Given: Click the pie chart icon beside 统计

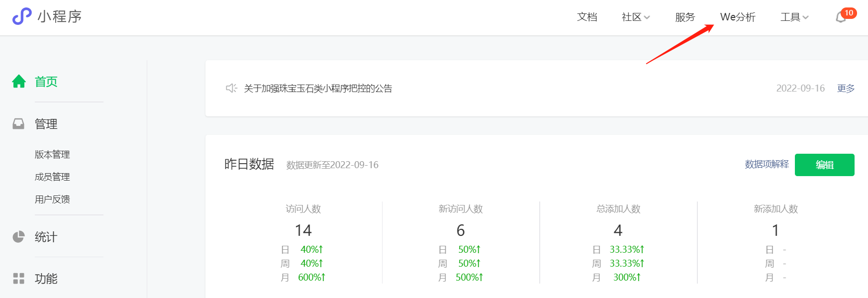Looking at the screenshot, I should point(18,237).
